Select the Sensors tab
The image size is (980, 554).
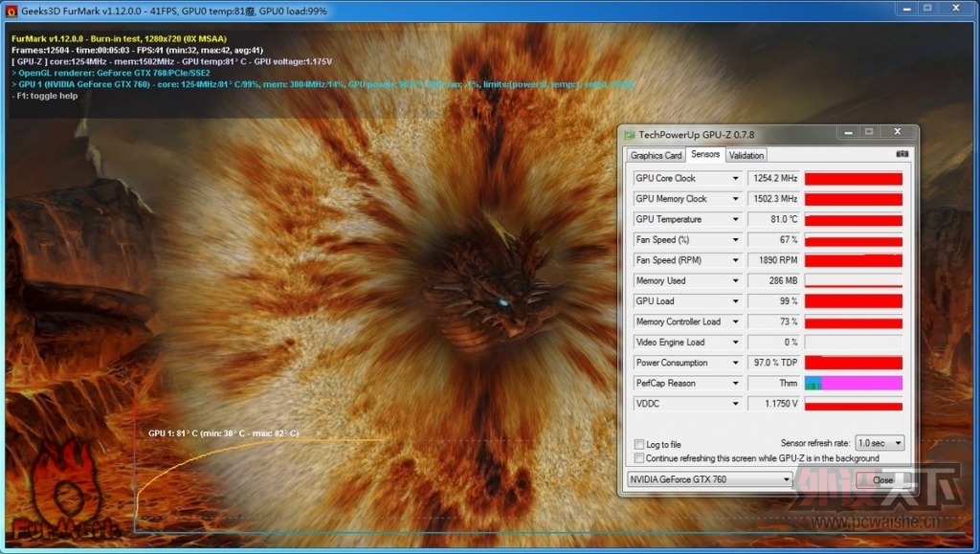point(705,154)
